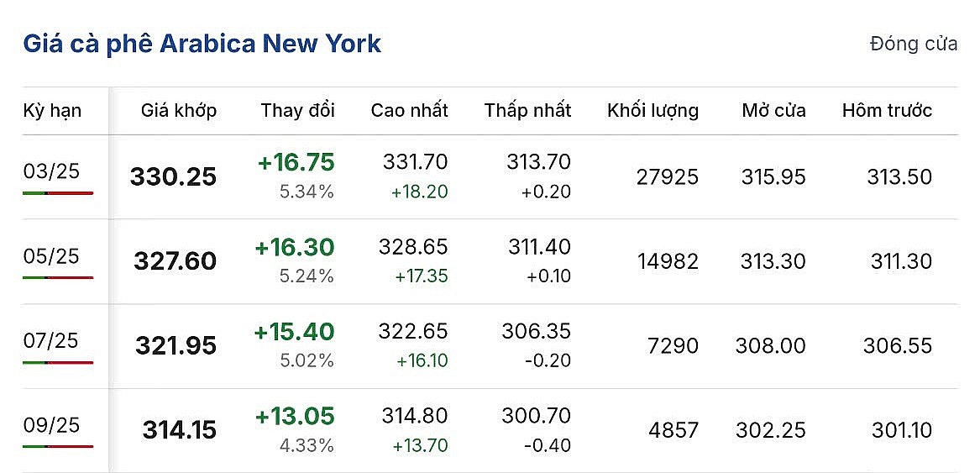The width and height of the screenshot is (980, 473).
Task: Click the 'Thấp nhất' column header
Action: tap(527, 110)
